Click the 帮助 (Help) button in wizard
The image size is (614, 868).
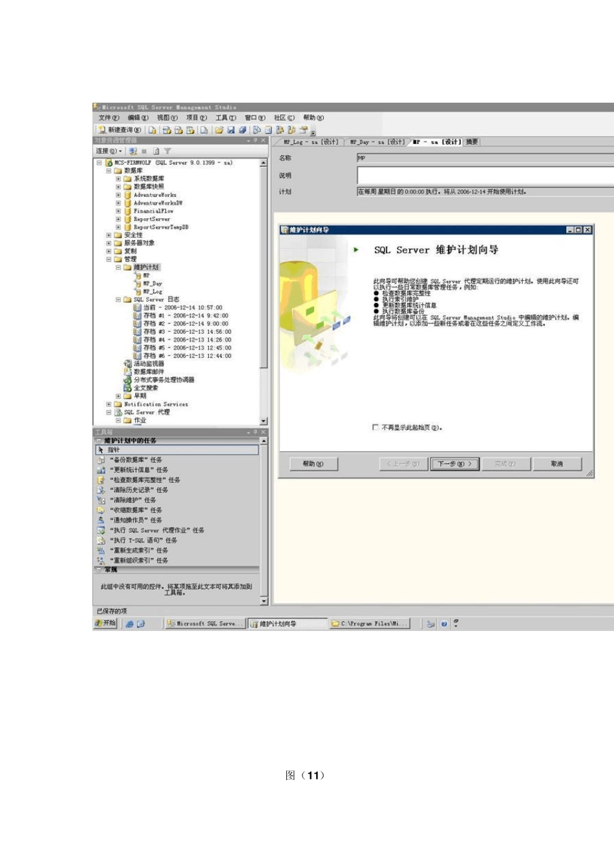[x=313, y=464]
